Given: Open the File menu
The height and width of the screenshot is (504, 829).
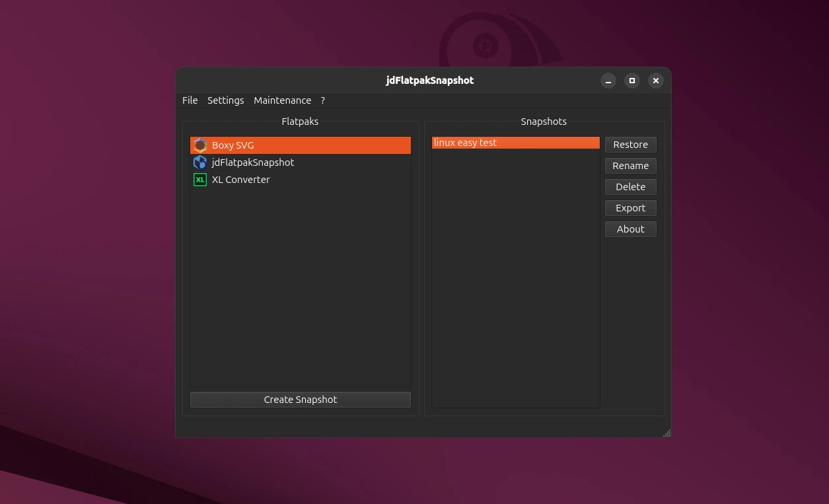Looking at the screenshot, I should [x=190, y=100].
